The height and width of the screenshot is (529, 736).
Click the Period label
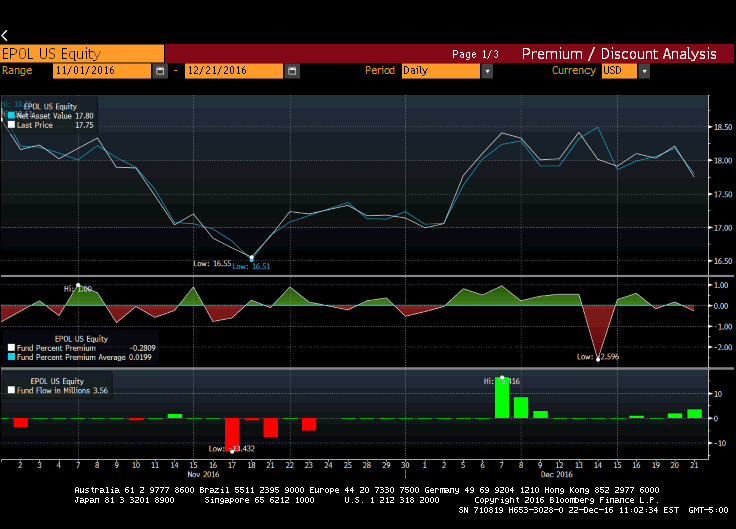coord(380,70)
